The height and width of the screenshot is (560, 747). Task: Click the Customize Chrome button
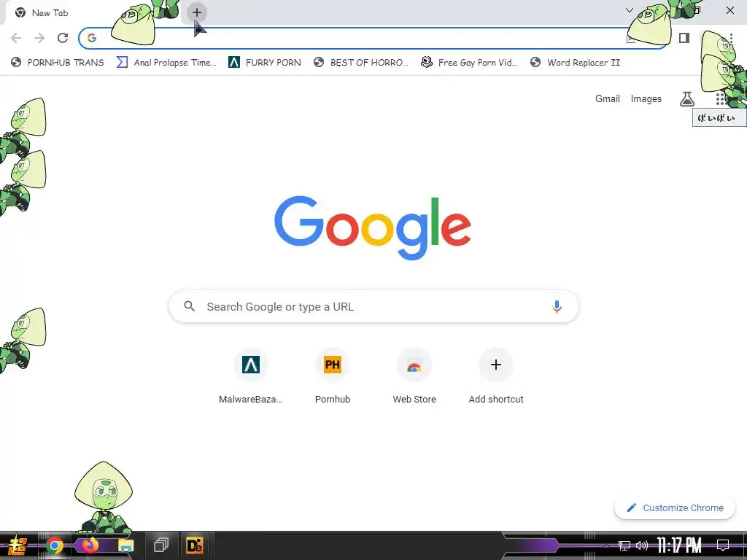pos(675,508)
